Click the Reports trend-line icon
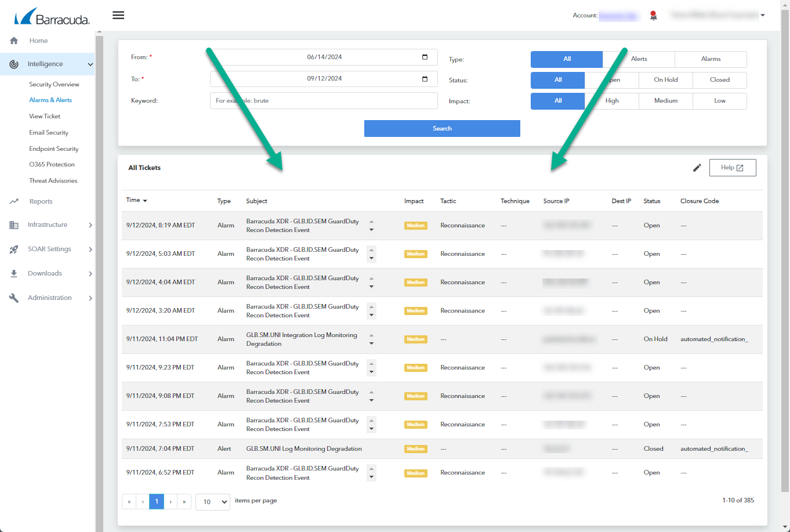 pyautogui.click(x=14, y=201)
